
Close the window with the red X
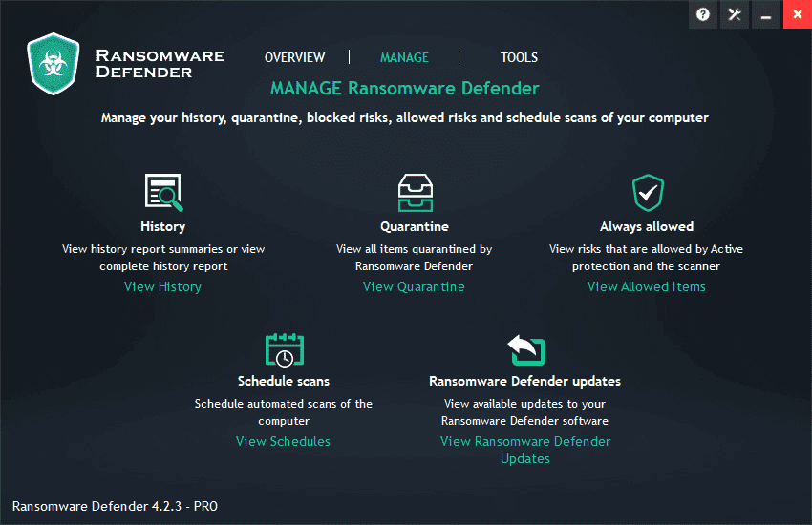[798, 14]
